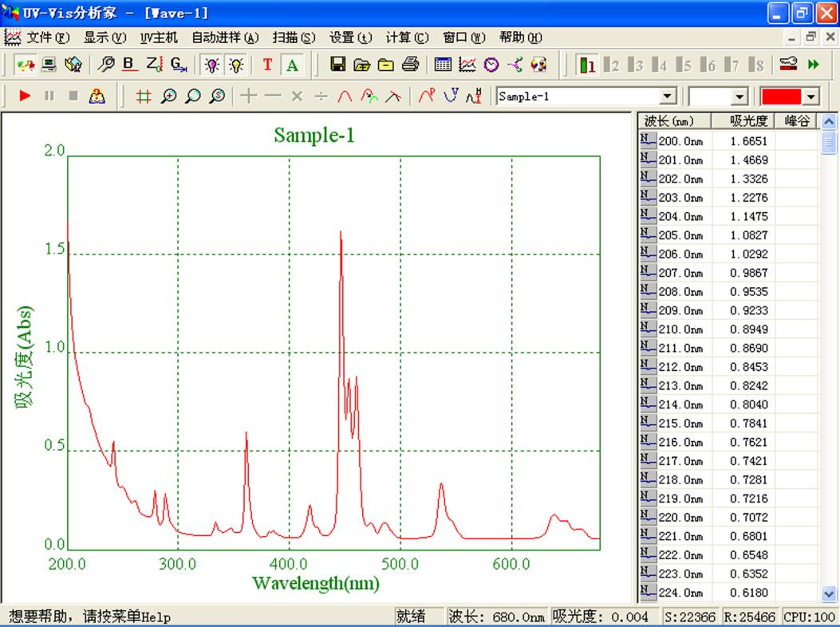Viewport: 840px width, 627px height.
Task: Open the 扫描(S) menu
Action: pyautogui.click(x=294, y=37)
